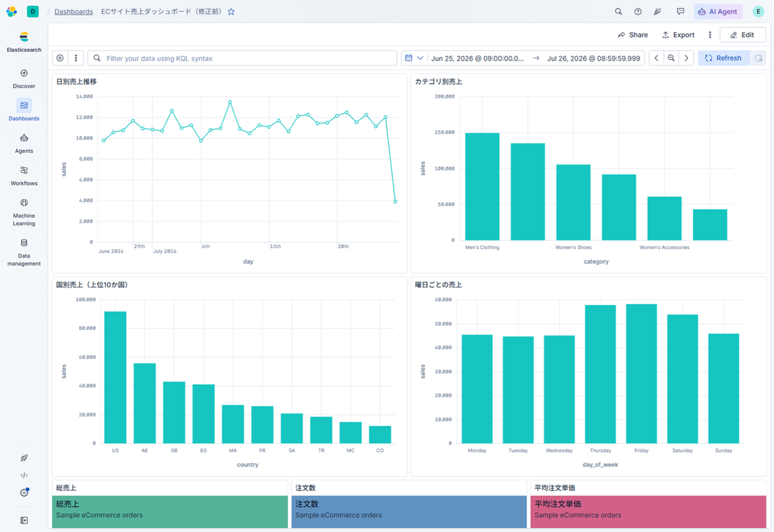Open the AI Agent assistant
Viewport: 774px width, 532px height.
(718, 11)
